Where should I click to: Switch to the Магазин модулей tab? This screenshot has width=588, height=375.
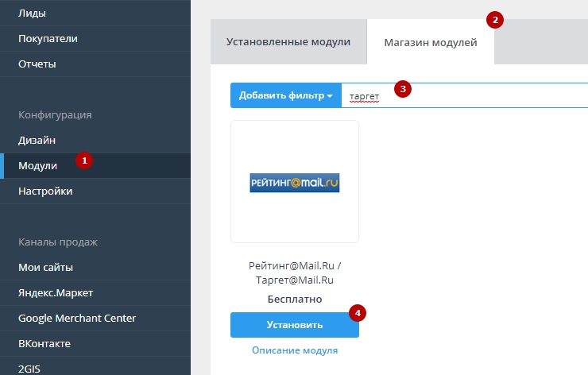point(430,42)
